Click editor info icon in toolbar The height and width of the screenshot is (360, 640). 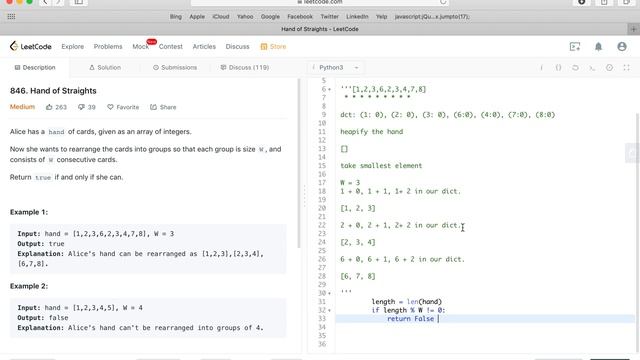542,68
